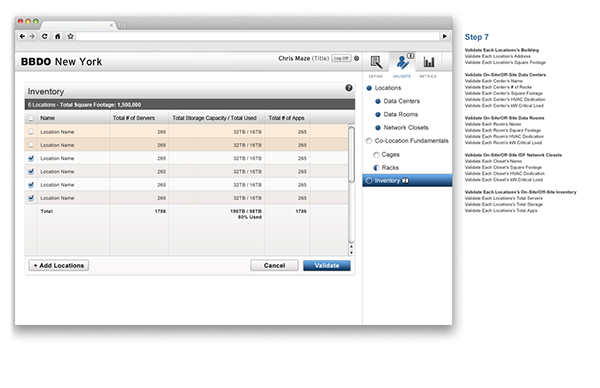600x388 pixels.
Task: Click the table's vertical scrollbar thumb
Action: [x=351, y=155]
